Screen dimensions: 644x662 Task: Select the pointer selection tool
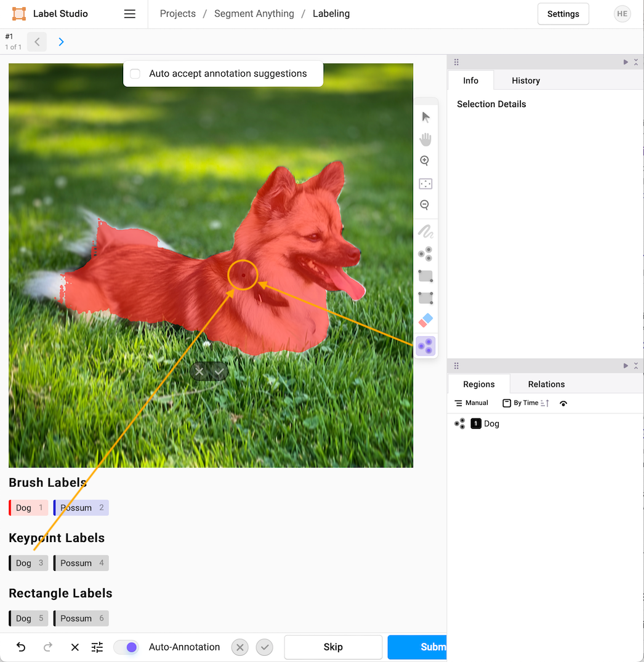pyautogui.click(x=425, y=117)
